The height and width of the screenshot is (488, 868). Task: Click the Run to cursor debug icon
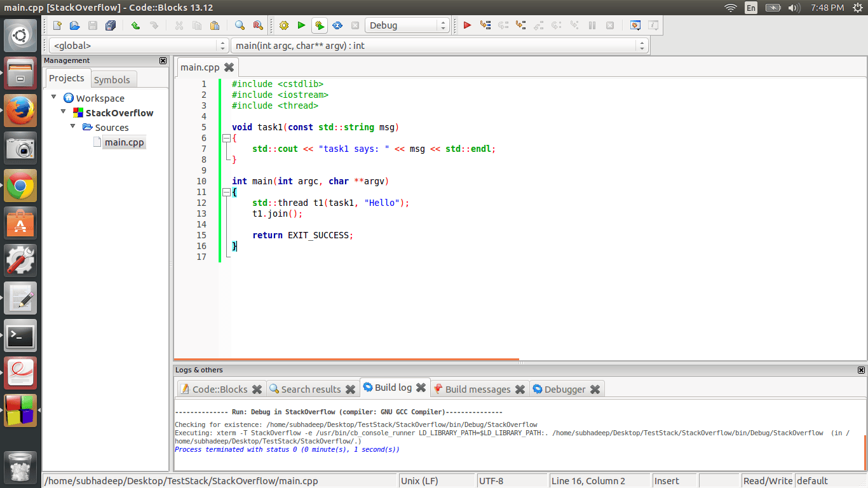(485, 25)
